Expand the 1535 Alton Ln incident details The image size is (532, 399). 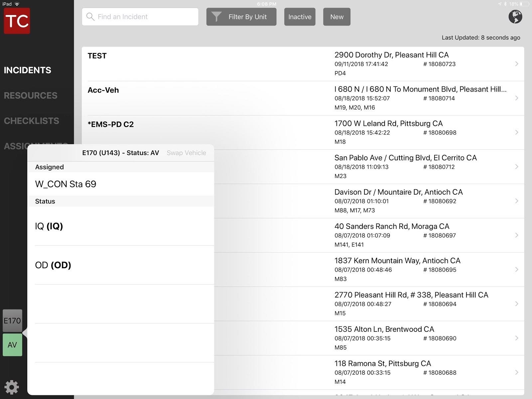point(516,338)
